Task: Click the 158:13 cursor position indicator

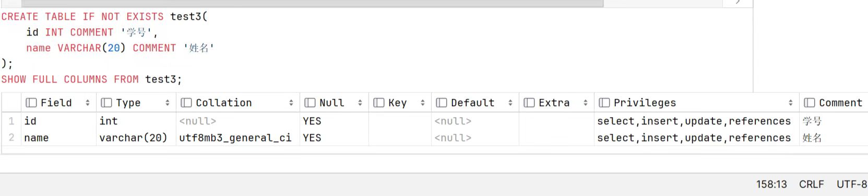Action: pyautogui.click(x=771, y=185)
